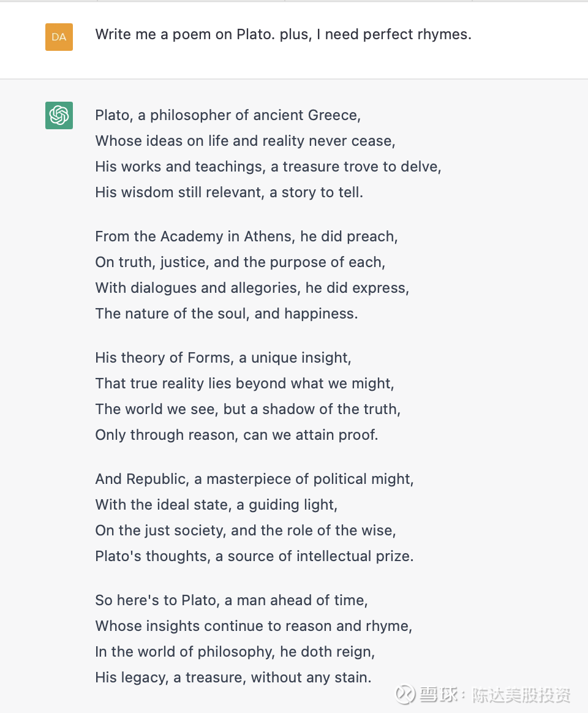Click the orange DA user avatar
Image resolution: width=588 pixels, height=713 pixels.
(59, 37)
